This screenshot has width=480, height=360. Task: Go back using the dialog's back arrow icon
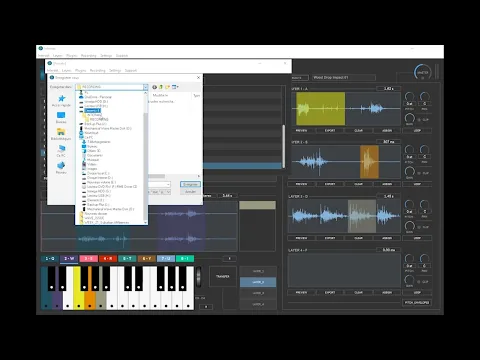pyautogui.click(x=154, y=87)
